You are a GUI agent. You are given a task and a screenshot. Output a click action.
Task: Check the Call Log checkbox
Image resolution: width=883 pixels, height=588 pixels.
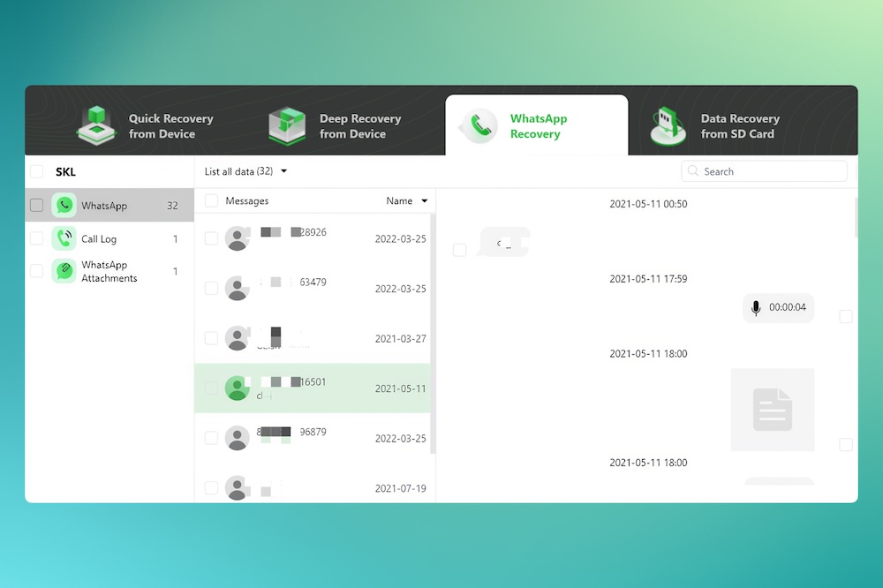point(36,238)
